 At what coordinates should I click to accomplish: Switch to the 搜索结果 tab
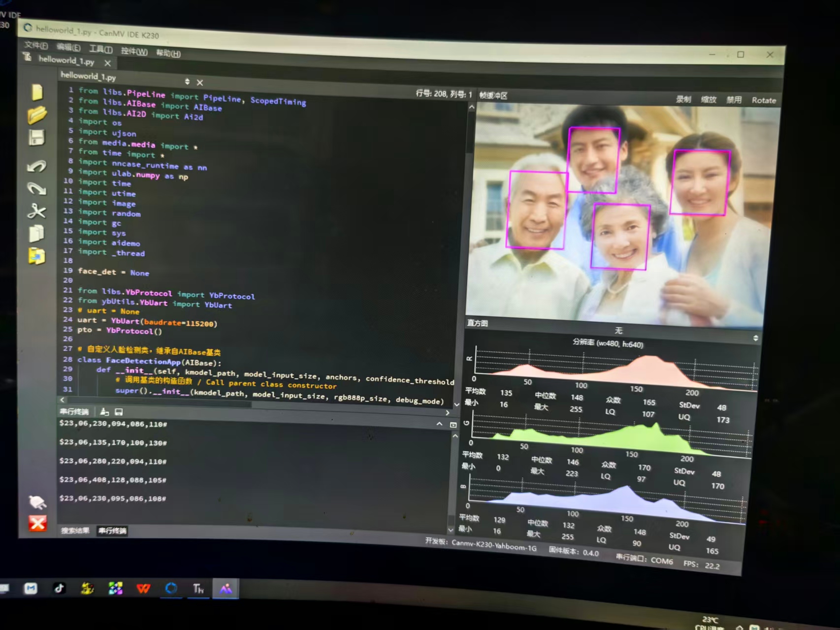(x=75, y=531)
